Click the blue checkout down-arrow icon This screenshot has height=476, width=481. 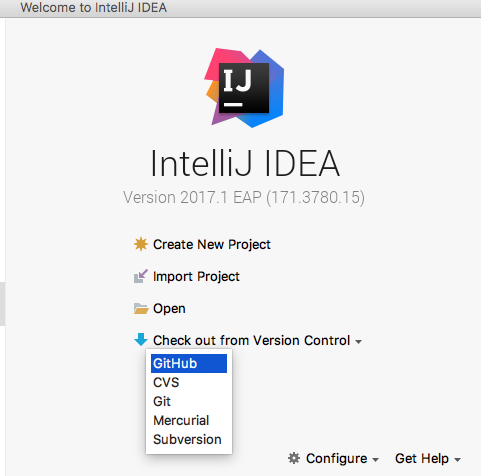point(141,340)
